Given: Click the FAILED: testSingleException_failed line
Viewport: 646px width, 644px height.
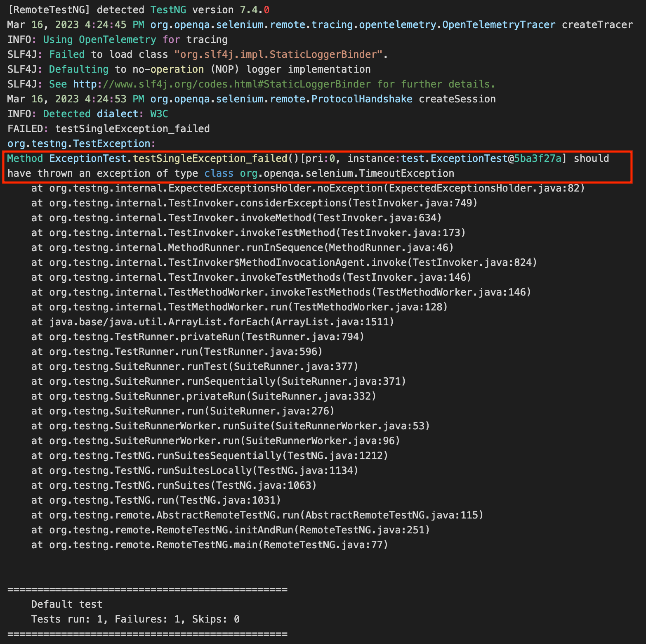Looking at the screenshot, I should point(108,129).
